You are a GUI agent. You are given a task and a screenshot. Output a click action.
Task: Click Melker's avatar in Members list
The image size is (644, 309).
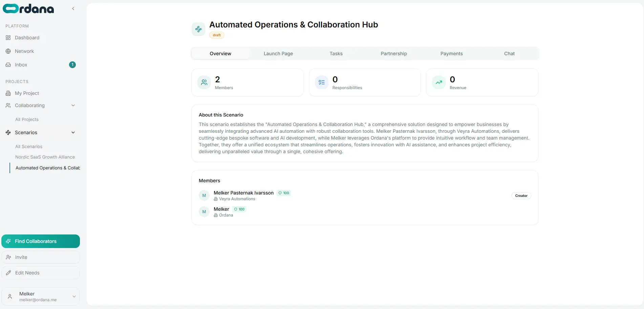(204, 212)
